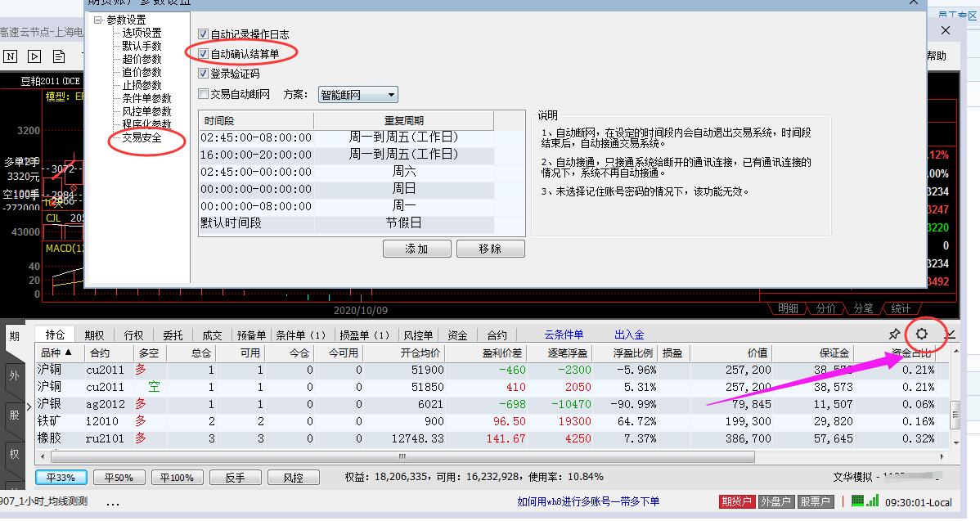This screenshot has height=521, width=980.
Task: Click the document icon in the toolbar
Action: click(x=59, y=56)
